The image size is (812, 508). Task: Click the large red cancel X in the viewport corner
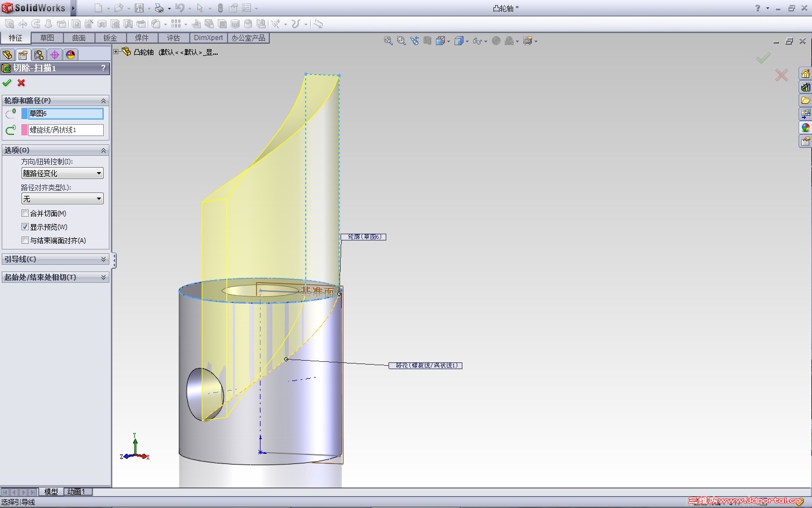tap(782, 75)
